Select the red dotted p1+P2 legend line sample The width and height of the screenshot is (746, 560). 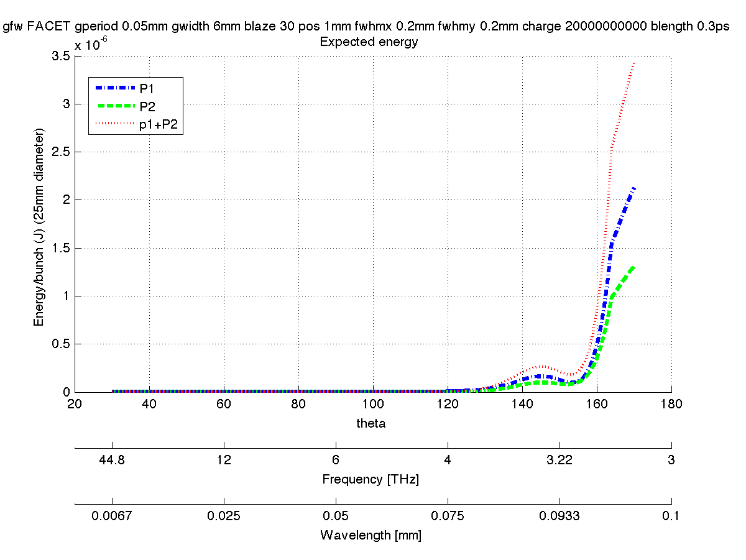[x=115, y=124]
